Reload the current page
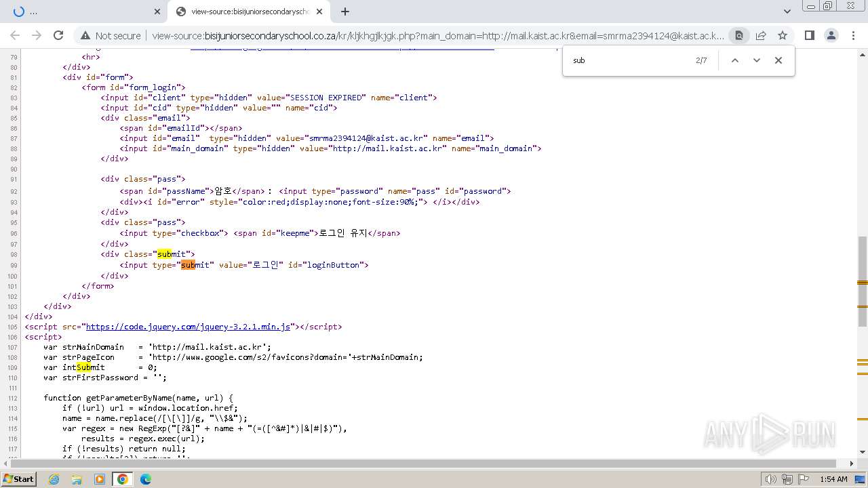 tap(58, 35)
